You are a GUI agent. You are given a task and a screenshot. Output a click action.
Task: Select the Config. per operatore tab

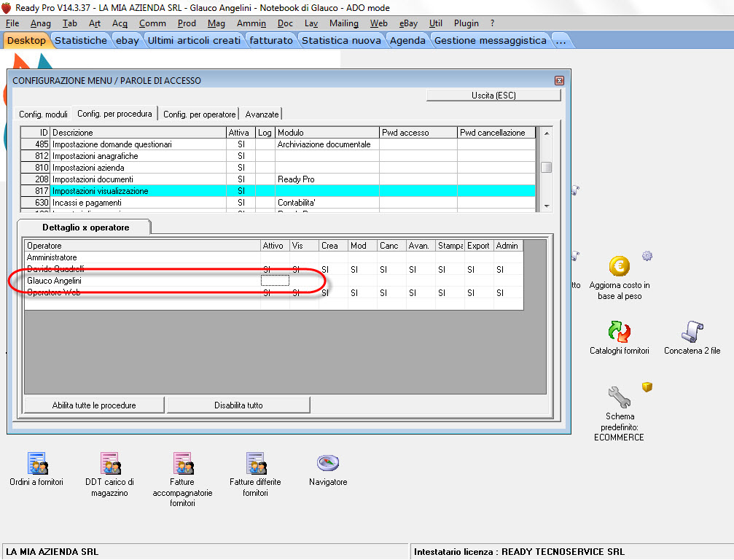coord(200,114)
